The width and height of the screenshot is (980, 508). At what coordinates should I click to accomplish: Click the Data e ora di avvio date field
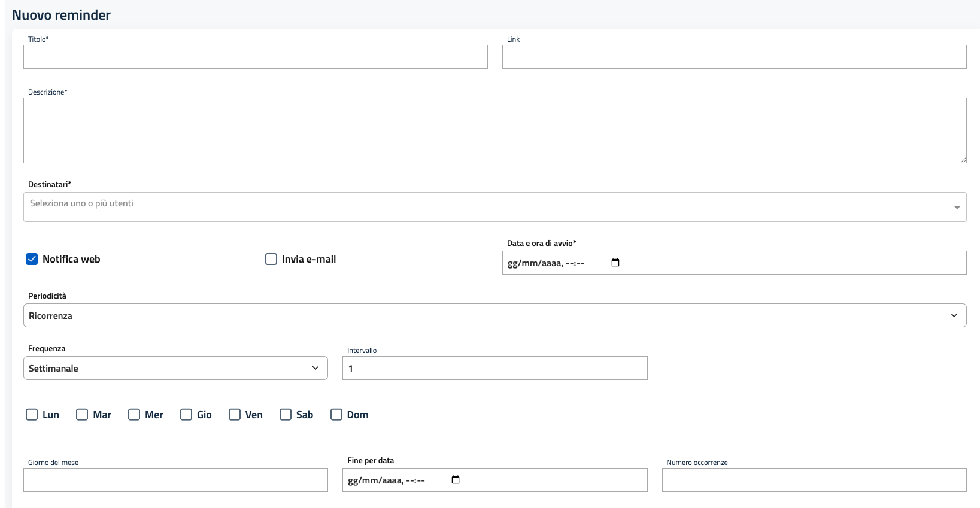pos(734,263)
